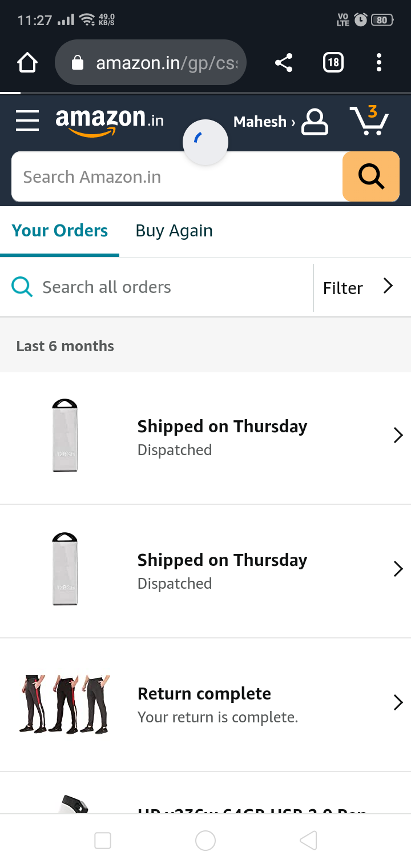Open the browser tab switcher showing 18
Image resolution: width=411 pixels, height=868 pixels.
click(x=333, y=63)
